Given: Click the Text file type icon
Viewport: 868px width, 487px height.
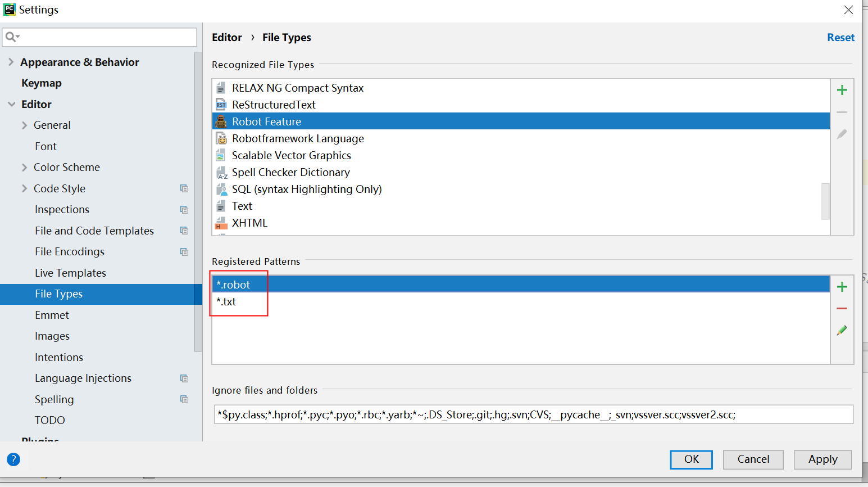Looking at the screenshot, I should point(221,206).
